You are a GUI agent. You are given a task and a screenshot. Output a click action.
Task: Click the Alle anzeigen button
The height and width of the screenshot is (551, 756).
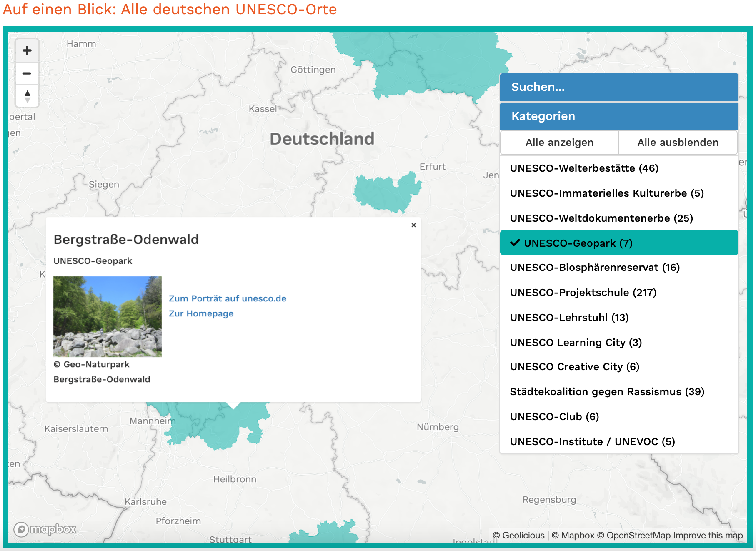click(559, 143)
